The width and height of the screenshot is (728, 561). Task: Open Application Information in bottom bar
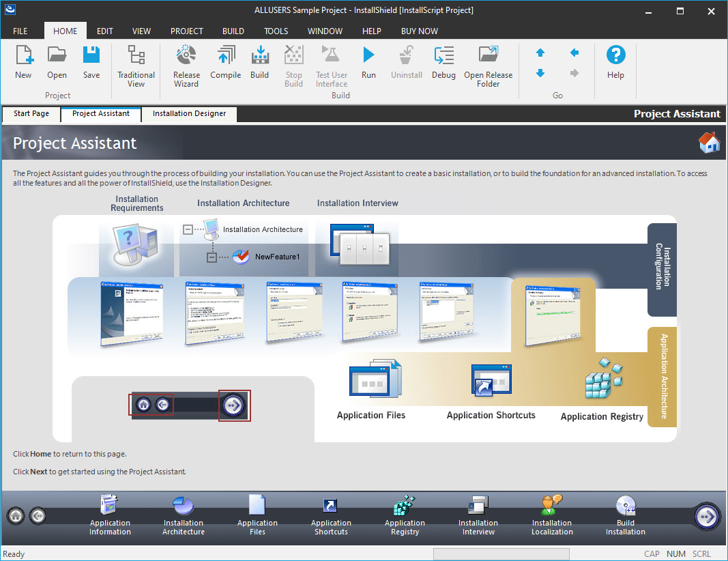110,515
